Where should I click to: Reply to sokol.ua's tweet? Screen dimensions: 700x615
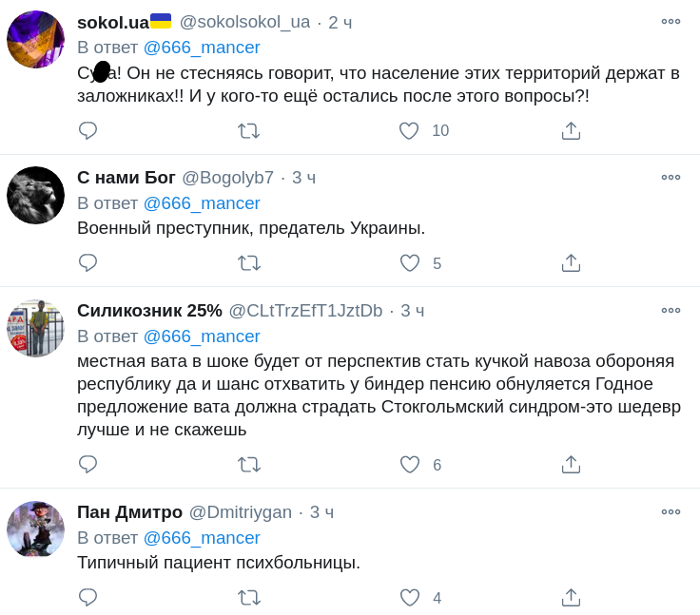tap(87, 131)
